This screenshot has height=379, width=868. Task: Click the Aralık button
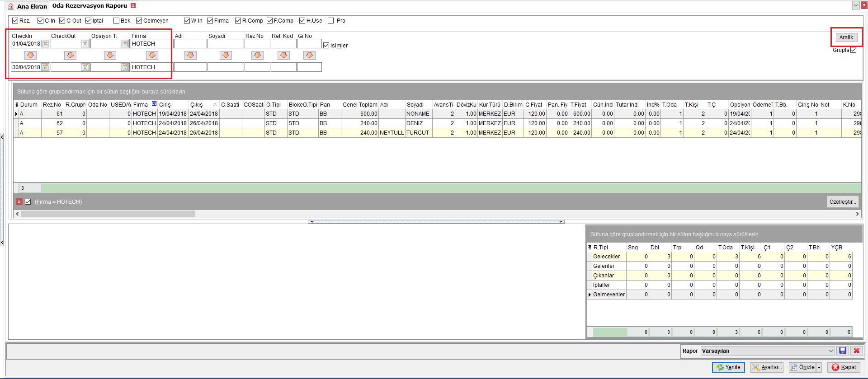[846, 37]
